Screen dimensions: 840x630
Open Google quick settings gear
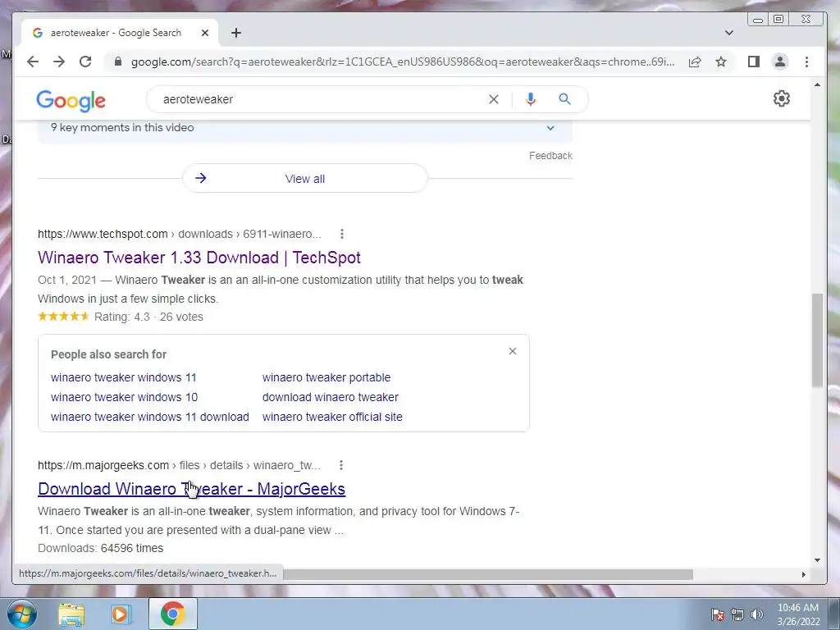click(782, 98)
